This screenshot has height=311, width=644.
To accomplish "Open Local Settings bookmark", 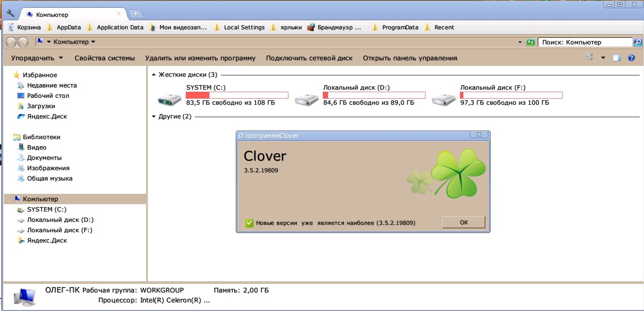I will 239,27.
